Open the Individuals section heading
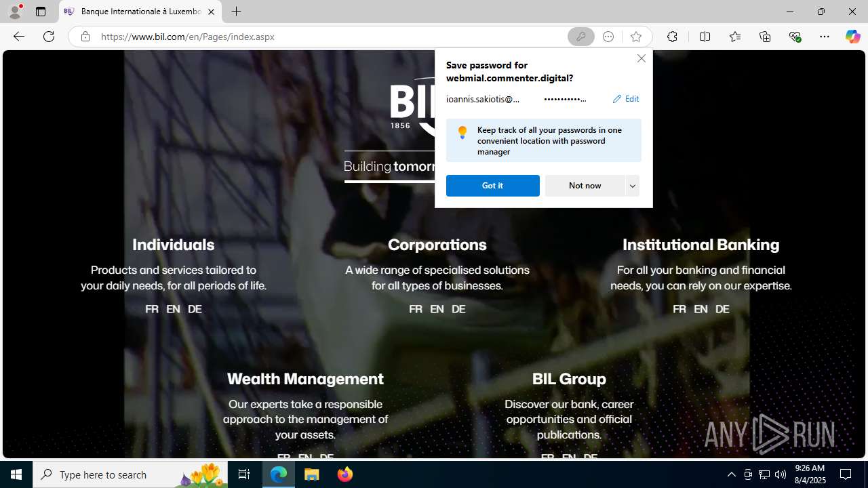868x488 pixels. 173,245
